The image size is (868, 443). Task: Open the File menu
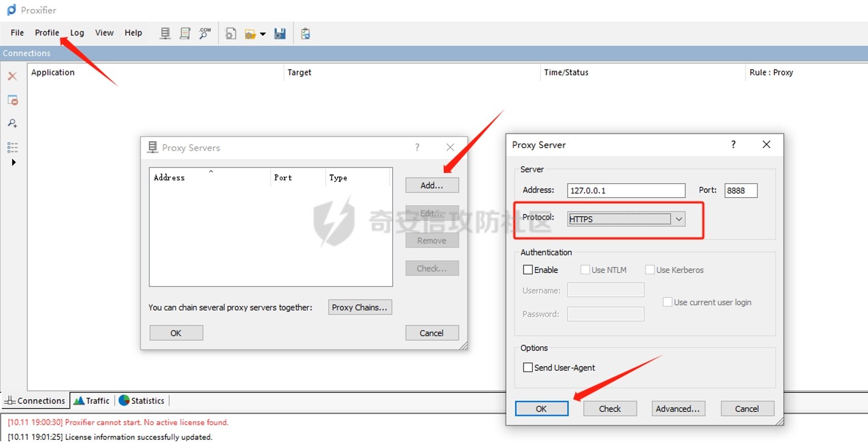[17, 33]
